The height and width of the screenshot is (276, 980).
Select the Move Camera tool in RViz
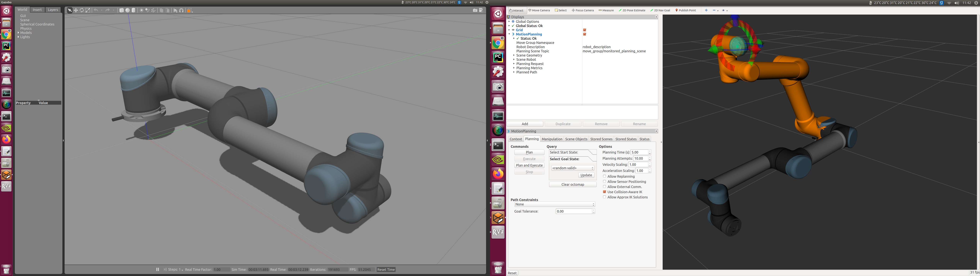[x=539, y=10]
